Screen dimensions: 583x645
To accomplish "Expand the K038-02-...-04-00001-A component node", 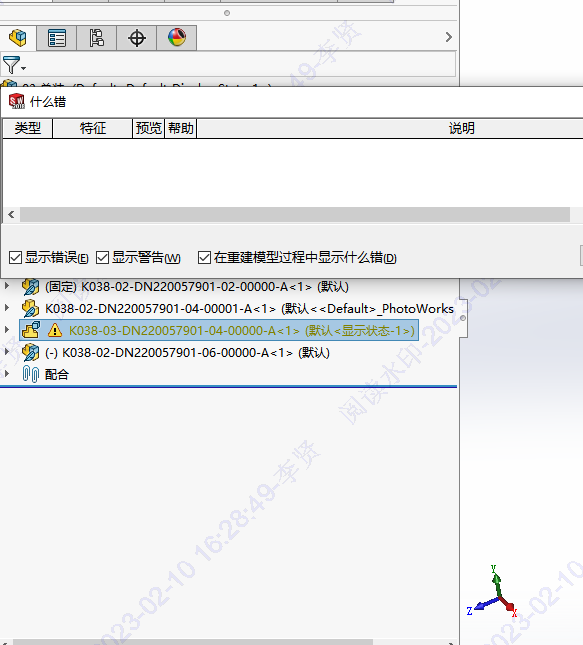I will (7, 308).
